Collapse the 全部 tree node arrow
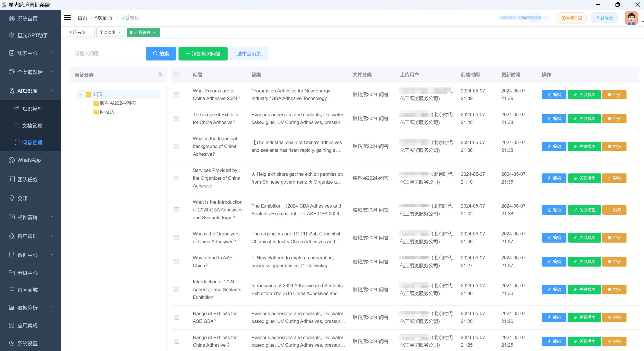 pos(81,94)
